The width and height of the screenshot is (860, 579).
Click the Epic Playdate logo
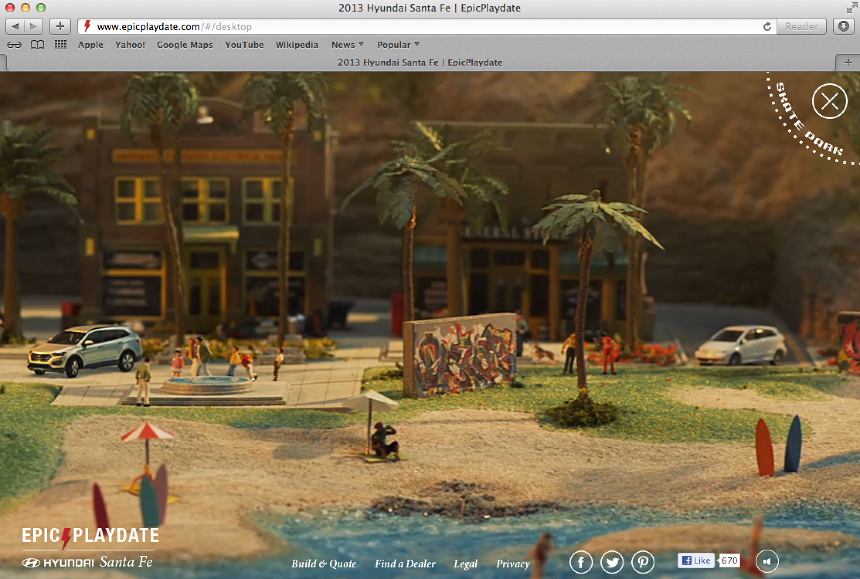click(x=90, y=536)
